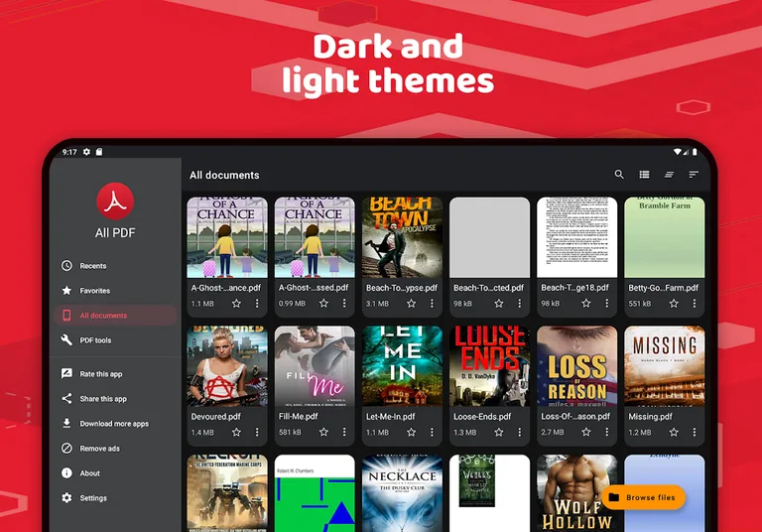Click the All PDF app logo

point(115,201)
